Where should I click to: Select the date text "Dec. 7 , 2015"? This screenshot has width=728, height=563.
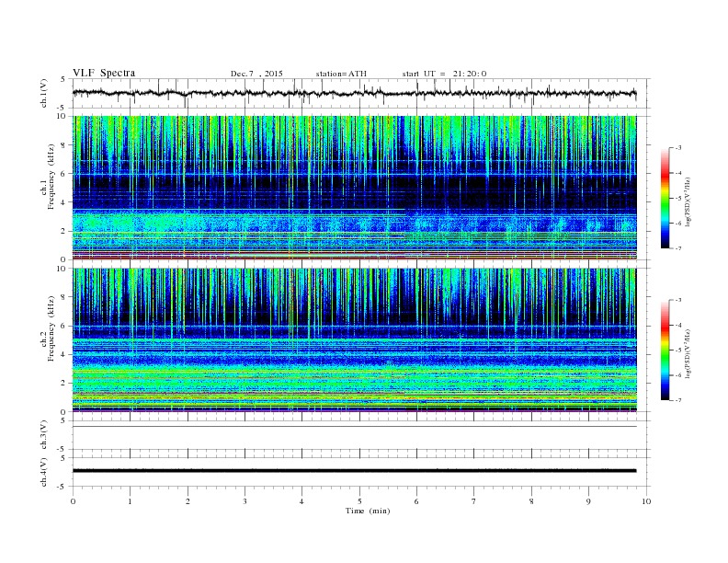(256, 74)
